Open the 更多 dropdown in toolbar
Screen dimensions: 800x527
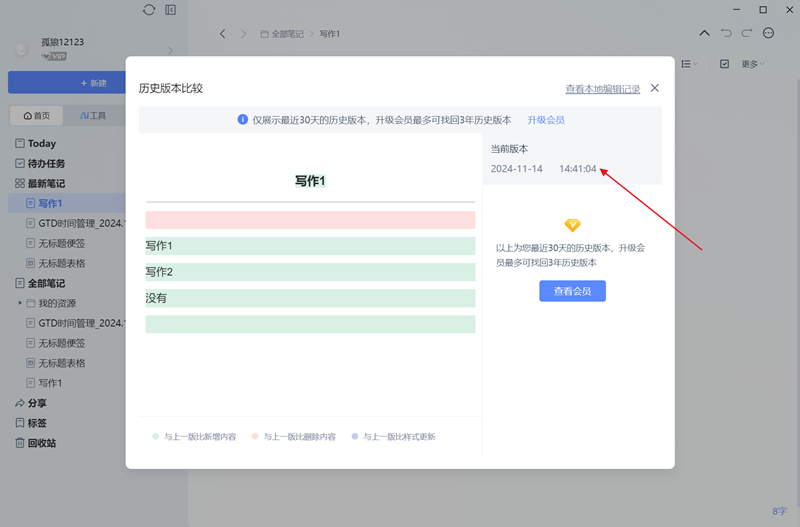click(753, 64)
